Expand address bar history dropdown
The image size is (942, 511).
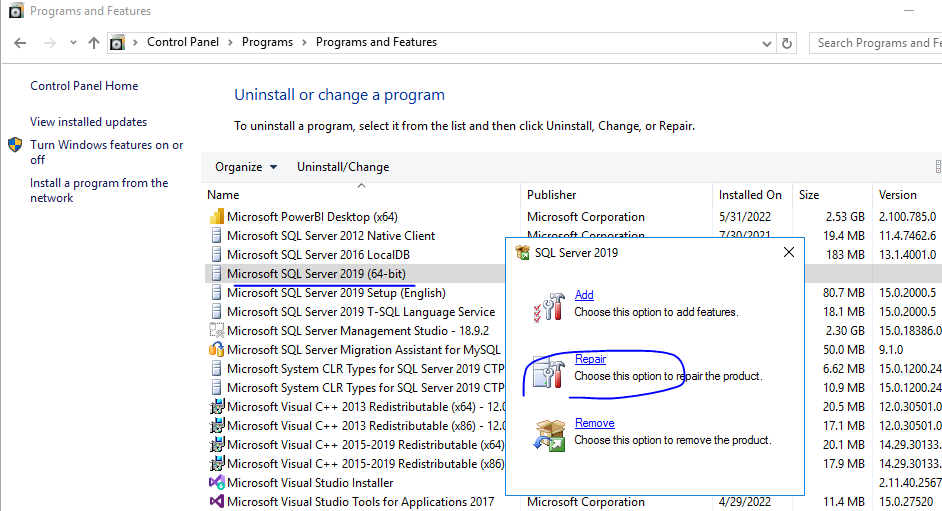coord(767,43)
